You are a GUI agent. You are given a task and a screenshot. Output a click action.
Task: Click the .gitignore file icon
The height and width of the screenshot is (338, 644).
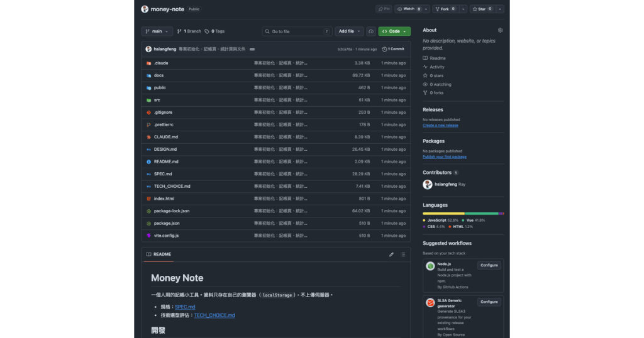[x=148, y=112]
